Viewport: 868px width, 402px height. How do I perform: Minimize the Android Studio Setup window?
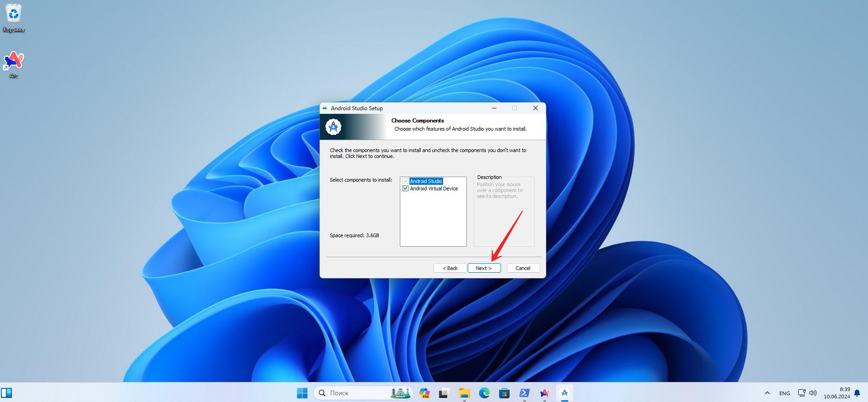(495, 108)
